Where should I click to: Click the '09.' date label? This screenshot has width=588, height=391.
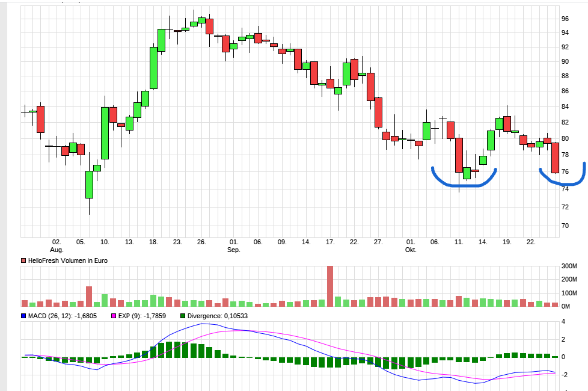pos(282,242)
